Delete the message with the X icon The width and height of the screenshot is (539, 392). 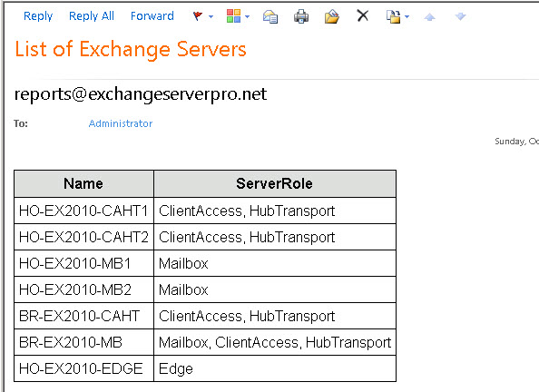coord(363,15)
